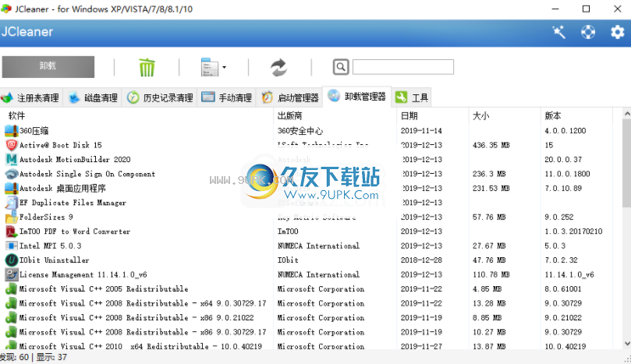The image size is (631, 364).
Task: Switch to the 卸载管理器 tab
Action: point(356,97)
